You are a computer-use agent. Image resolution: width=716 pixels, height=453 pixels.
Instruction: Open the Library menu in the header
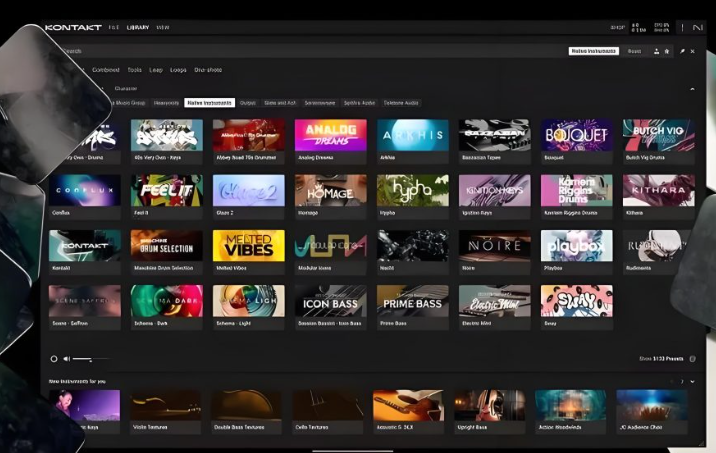pos(137,27)
